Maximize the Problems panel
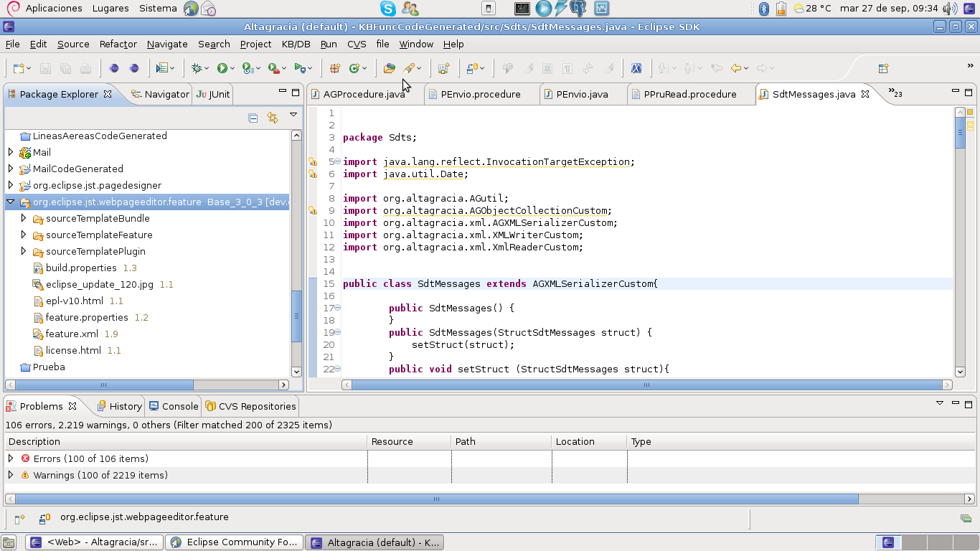The height and width of the screenshot is (551, 980). coord(969,403)
